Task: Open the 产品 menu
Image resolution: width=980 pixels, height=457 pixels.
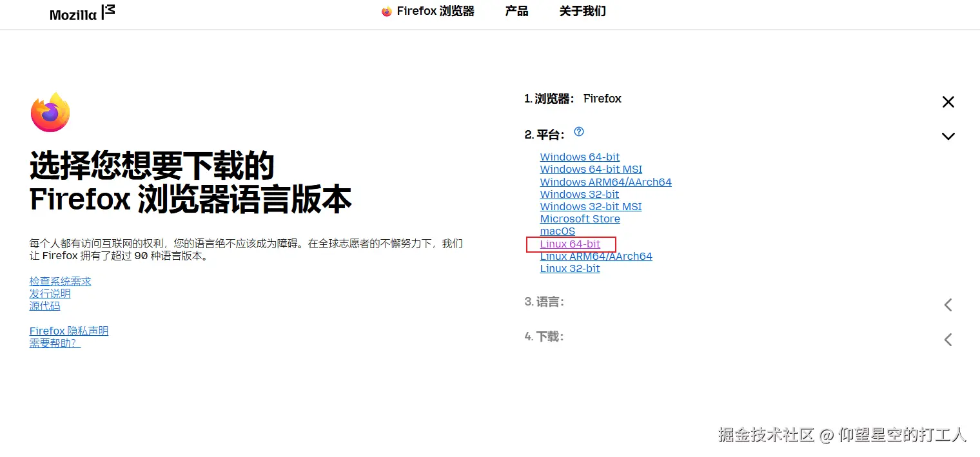Action: (516, 11)
